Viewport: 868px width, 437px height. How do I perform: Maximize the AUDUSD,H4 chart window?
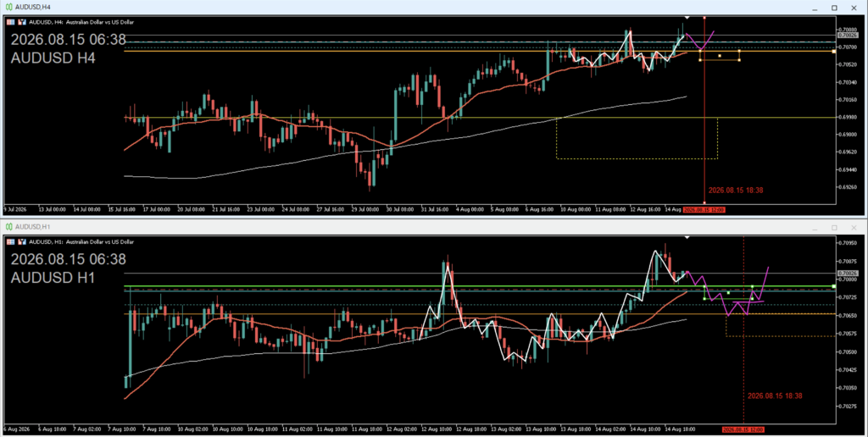834,8
